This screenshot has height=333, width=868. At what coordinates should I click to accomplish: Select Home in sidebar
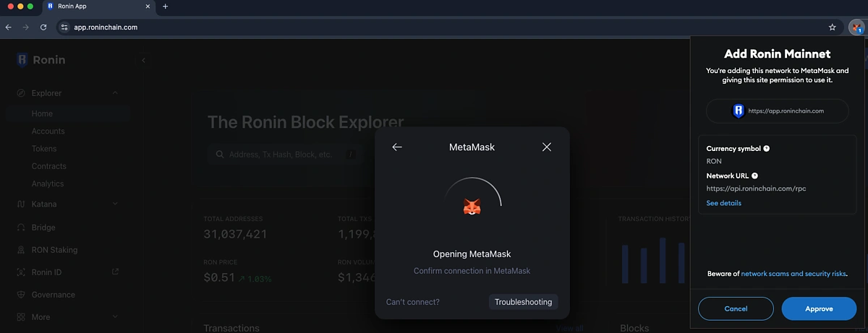tap(69, 113)
